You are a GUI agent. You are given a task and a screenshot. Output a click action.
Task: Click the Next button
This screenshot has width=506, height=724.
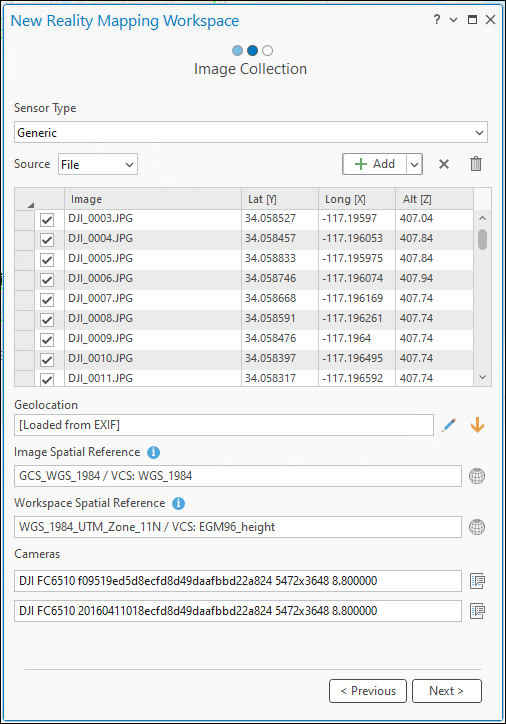446,691
